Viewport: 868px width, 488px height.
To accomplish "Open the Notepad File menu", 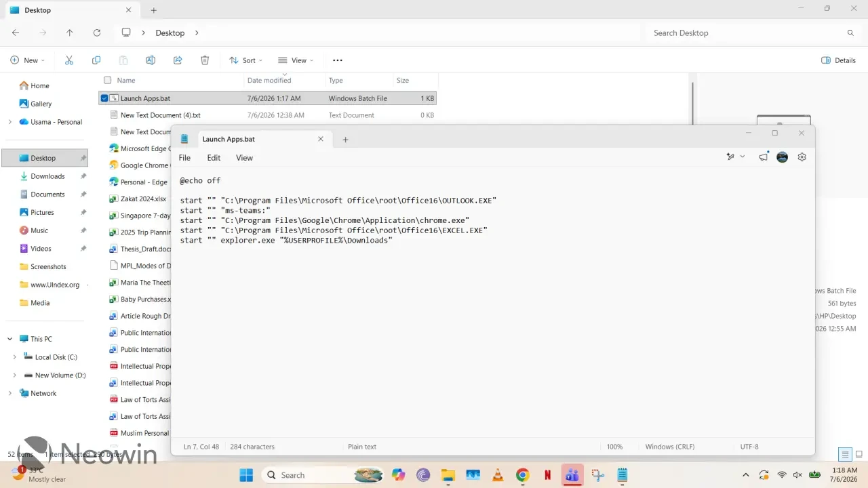I will pyautogui.click(x=184, y=158).
